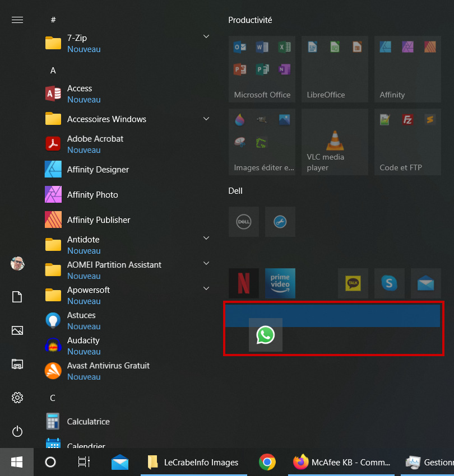
Task: Switch to McAfee KB Firefox window
Action: (x=341, y=462)
